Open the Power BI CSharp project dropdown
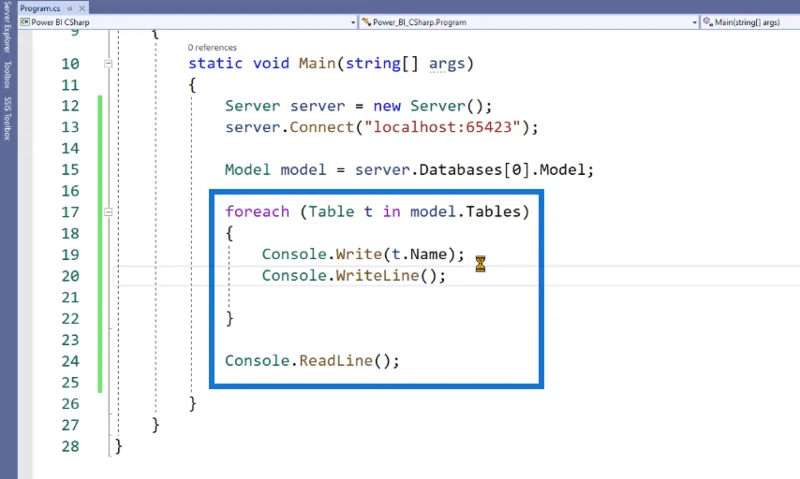The width and height of the screenshot is (800, 479). point(188,22)
